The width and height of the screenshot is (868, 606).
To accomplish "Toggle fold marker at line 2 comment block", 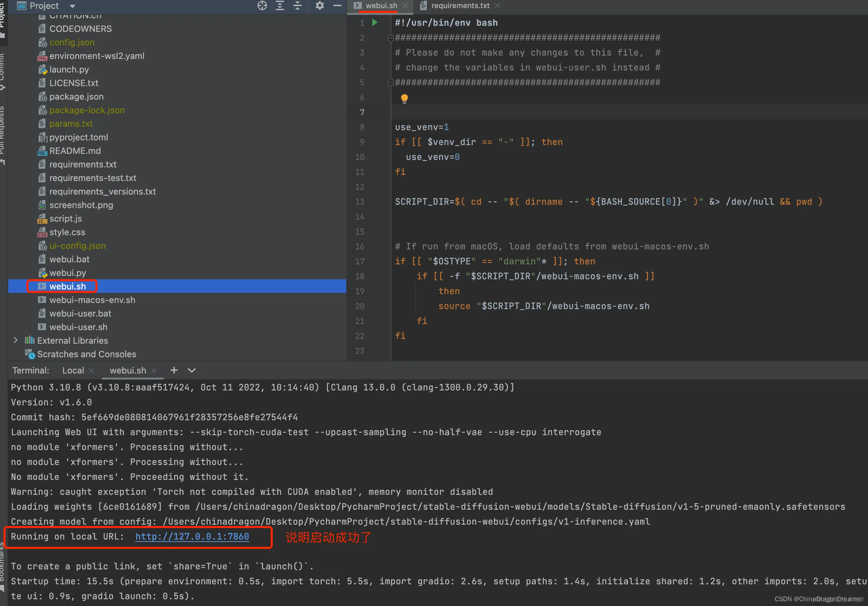I will point(391,38).
